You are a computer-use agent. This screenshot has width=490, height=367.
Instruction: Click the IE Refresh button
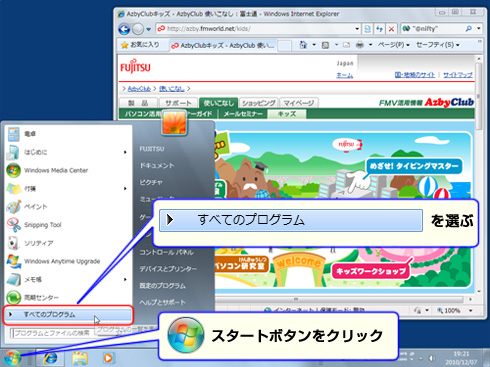click(x=379, y=29)
